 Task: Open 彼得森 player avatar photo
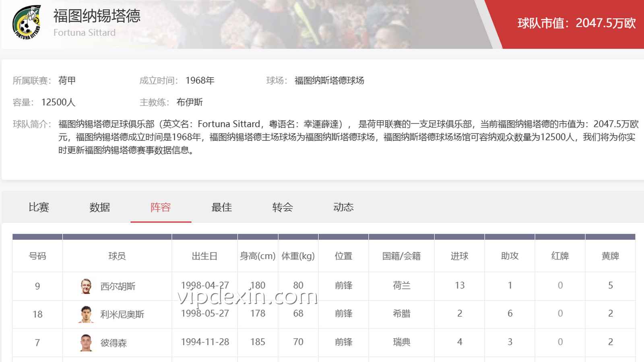pos(86,343)
